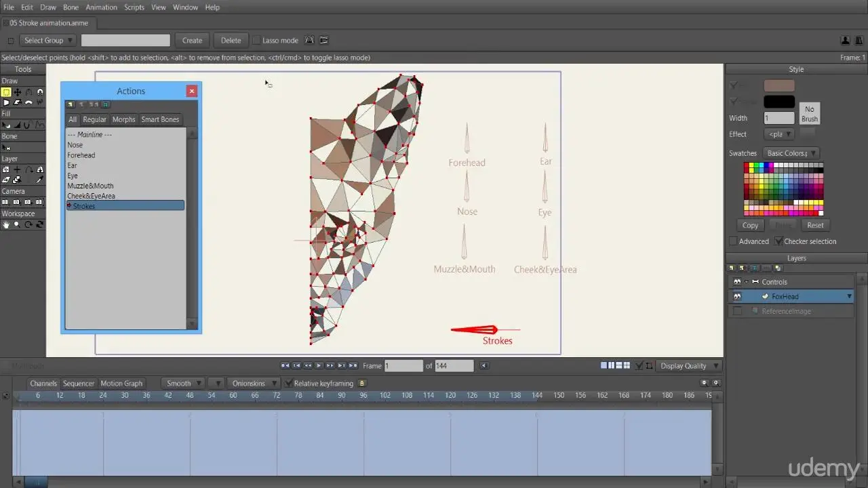Hide the Controls layer using eye icon
Viewport: 868px width, 488px height.
click(737, 282)
